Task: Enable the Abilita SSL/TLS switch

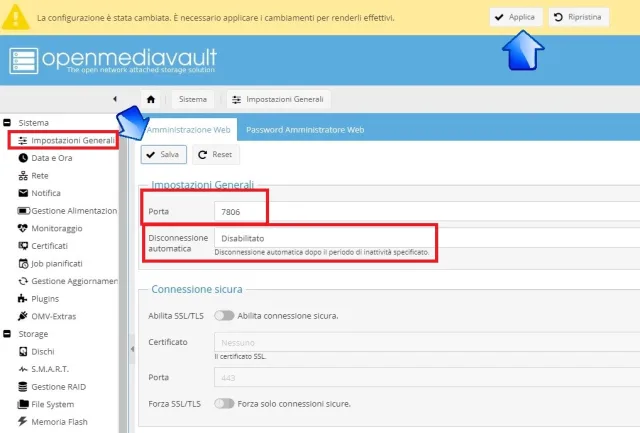Action: [224, 315]
